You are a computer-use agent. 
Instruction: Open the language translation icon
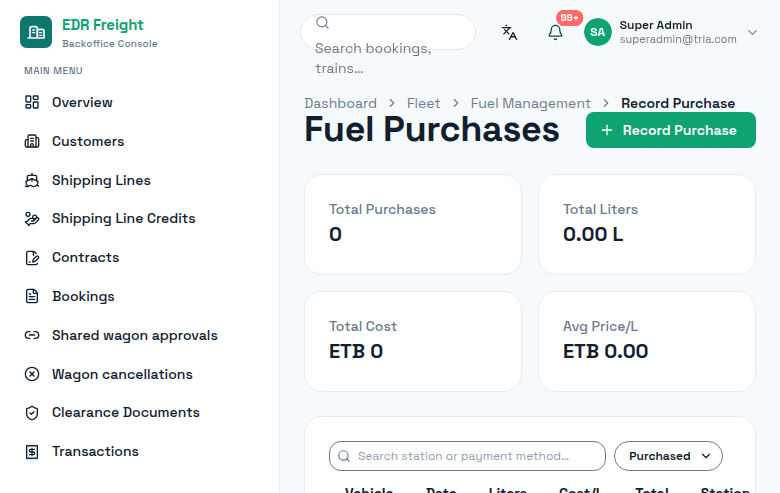(x=509, y=32)
